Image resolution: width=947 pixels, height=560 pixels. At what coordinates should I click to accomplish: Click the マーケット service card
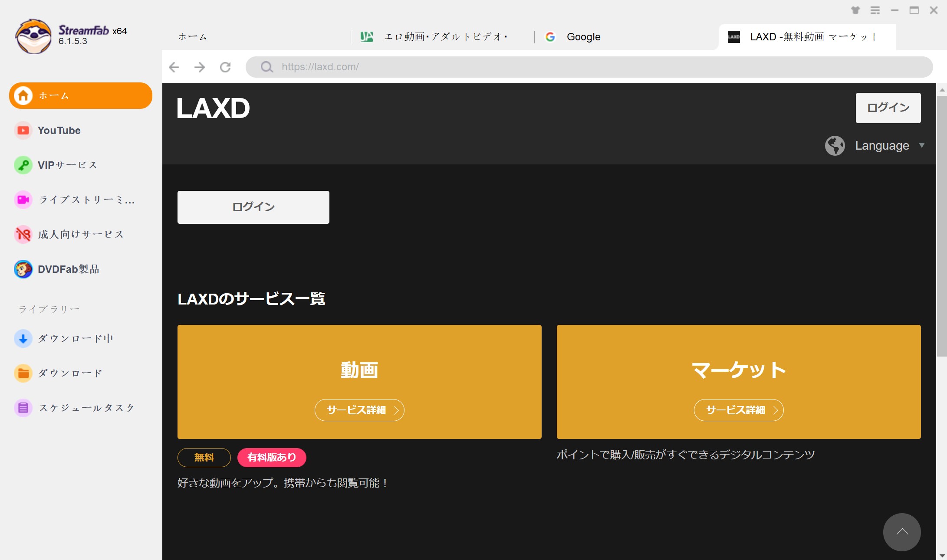(x=739, y=382)
